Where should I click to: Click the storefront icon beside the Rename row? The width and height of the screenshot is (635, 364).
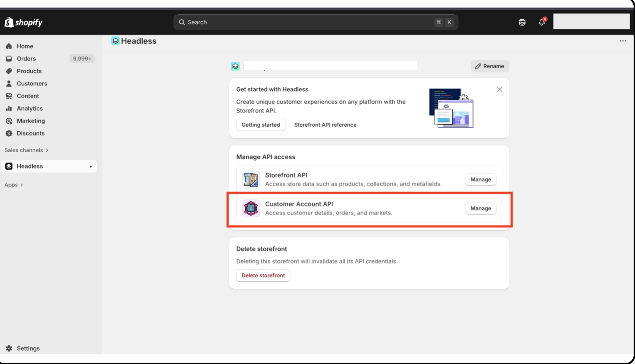tap(236, 66)
